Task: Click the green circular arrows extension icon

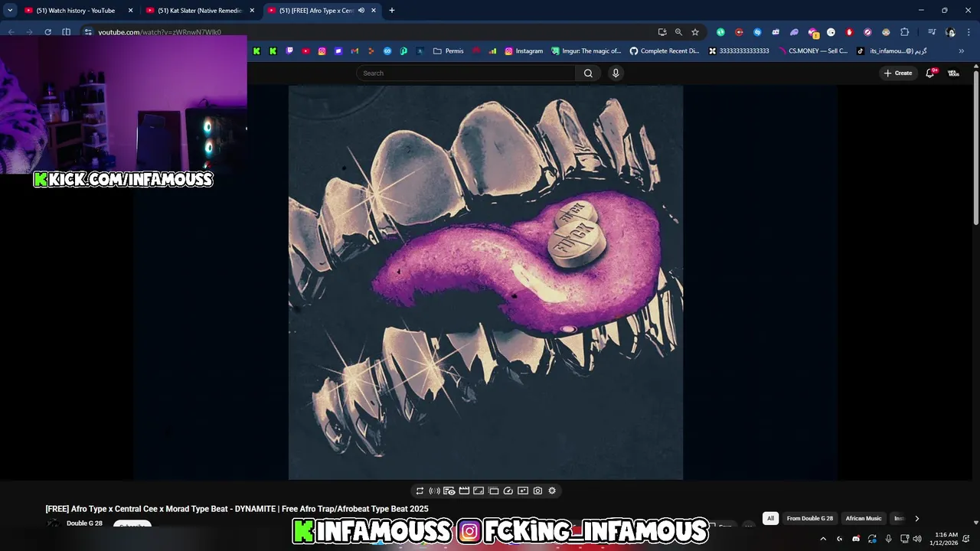Action: (720, 32)
